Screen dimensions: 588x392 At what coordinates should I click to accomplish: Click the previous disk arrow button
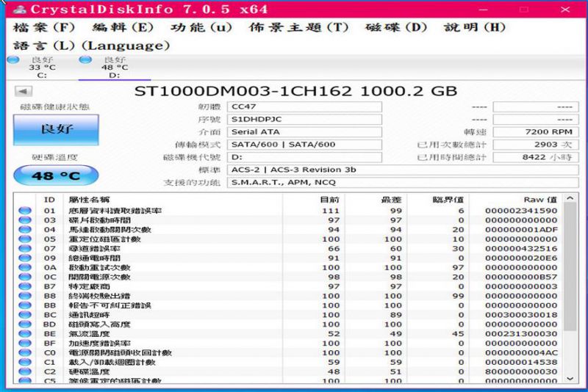(24, 91)
